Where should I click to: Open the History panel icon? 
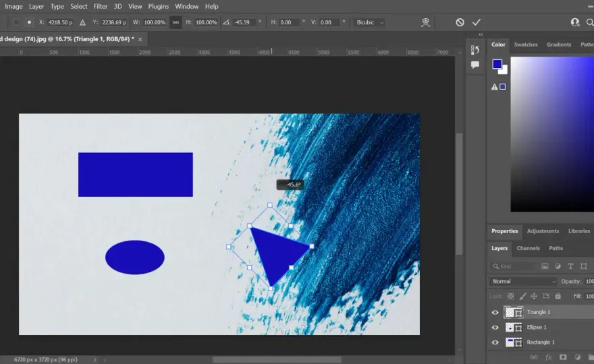coord(475,50)
